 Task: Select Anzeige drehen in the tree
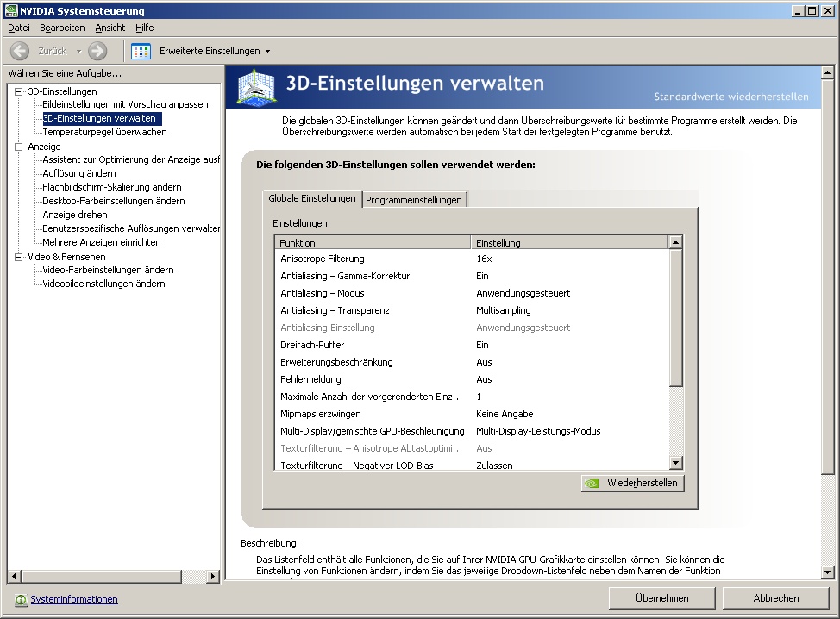75,216
